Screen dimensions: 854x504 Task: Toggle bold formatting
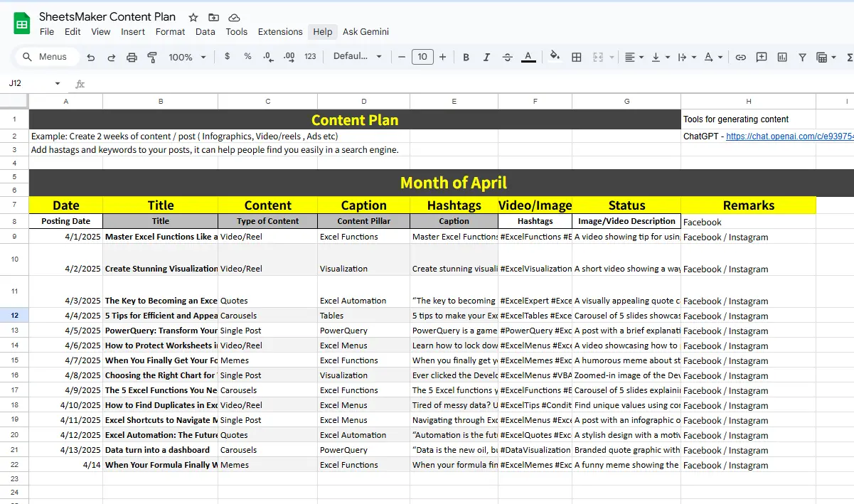(x=466, y=57)
